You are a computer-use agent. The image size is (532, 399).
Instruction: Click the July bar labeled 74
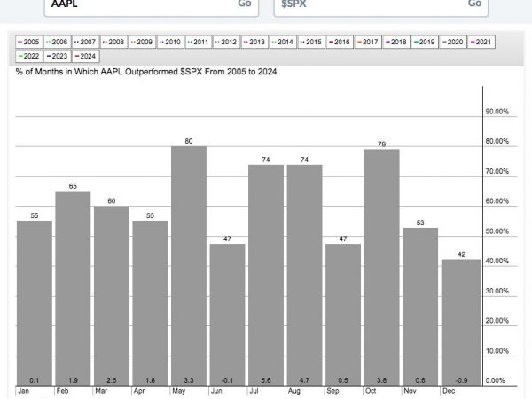click(266, 275)
